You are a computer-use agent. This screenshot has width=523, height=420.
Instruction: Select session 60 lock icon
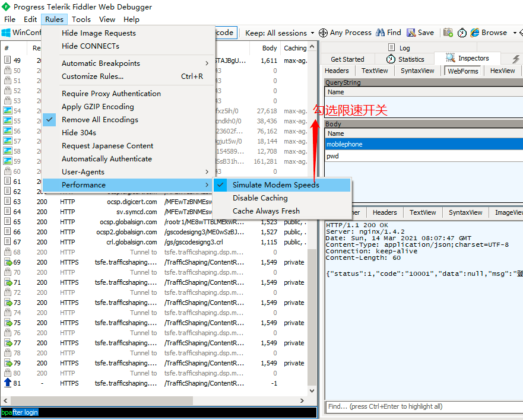pos(7,171)
